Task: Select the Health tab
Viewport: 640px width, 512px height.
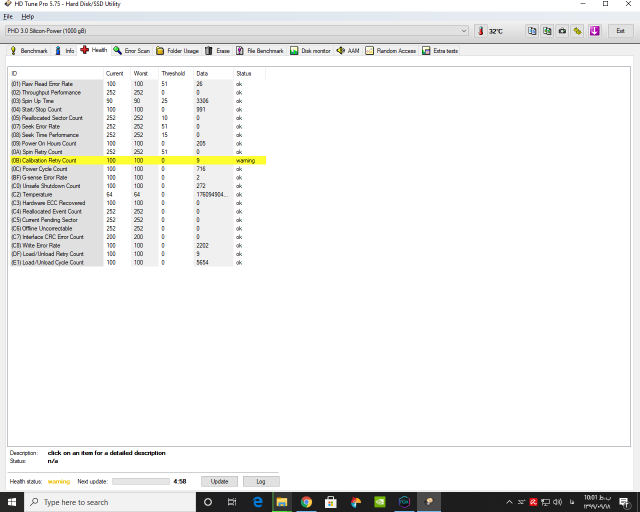Action: click(94, 50)
